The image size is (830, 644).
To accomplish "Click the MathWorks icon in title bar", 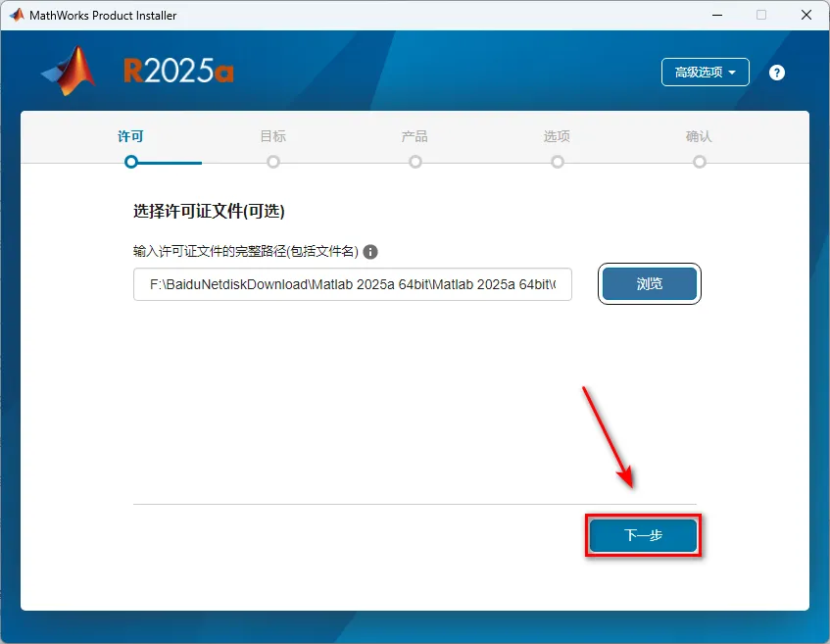I will (17, 16).
